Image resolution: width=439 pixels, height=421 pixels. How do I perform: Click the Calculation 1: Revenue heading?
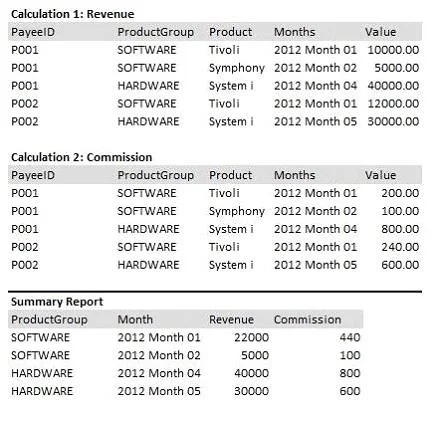click(x=73, y=14)
